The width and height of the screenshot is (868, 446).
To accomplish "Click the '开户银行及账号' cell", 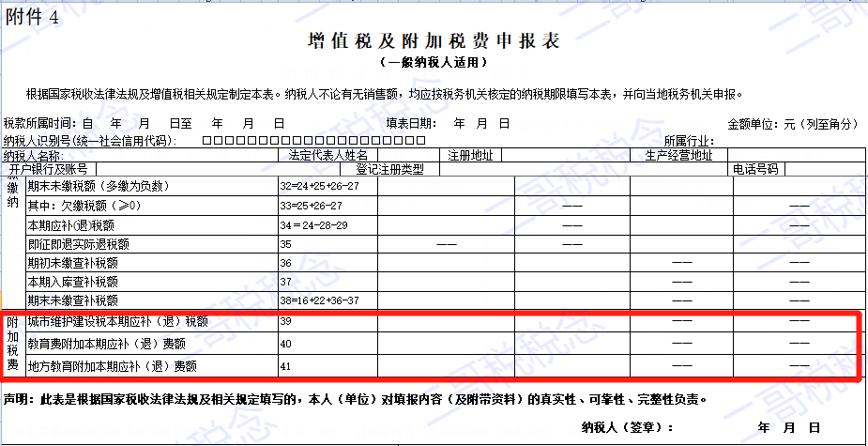I will click(49, 168).
